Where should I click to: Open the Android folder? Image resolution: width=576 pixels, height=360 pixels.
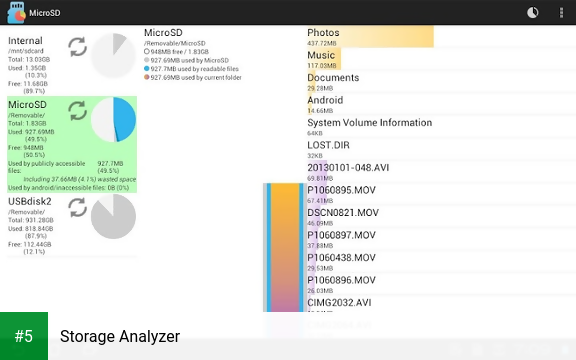click(441, 104)
